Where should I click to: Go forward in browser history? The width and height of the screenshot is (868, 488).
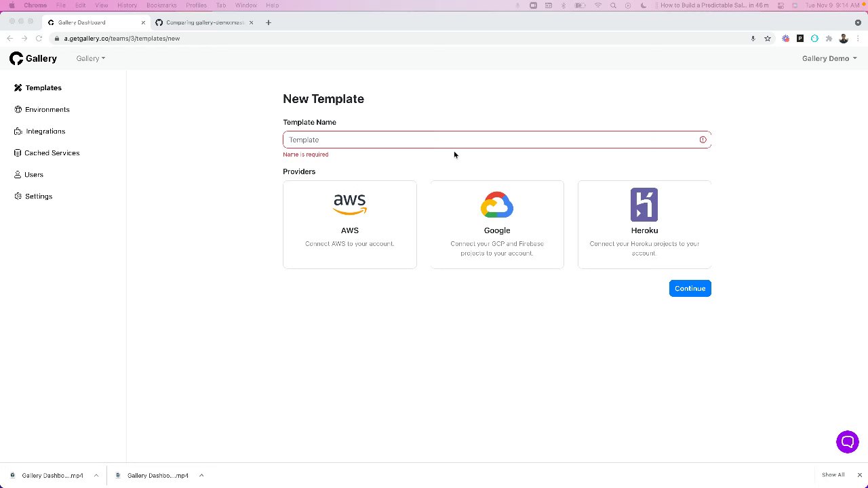coord(24,39)
